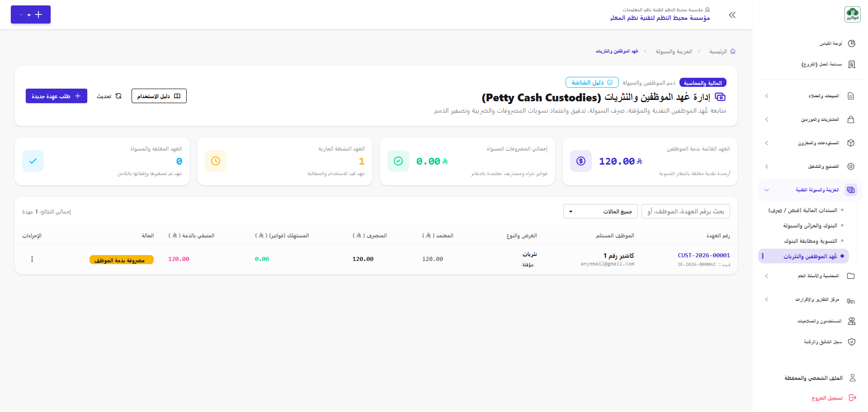Image resolution: width=868 pixels, height=412 pixels.
Task: Click the logout icon
Action: 853,398
